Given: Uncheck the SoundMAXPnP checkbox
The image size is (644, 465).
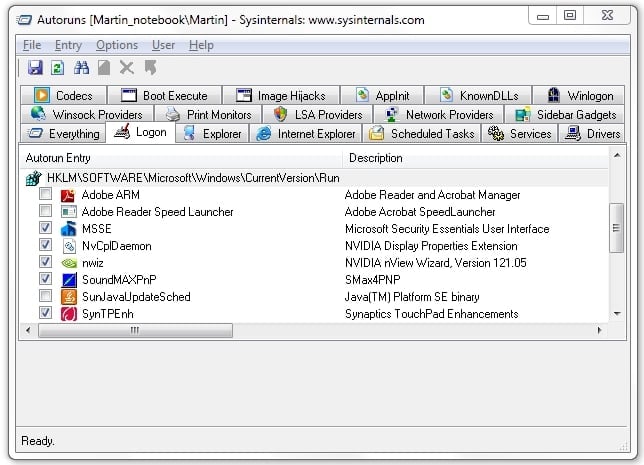Looking at the screenshot, I should (45, 279).
